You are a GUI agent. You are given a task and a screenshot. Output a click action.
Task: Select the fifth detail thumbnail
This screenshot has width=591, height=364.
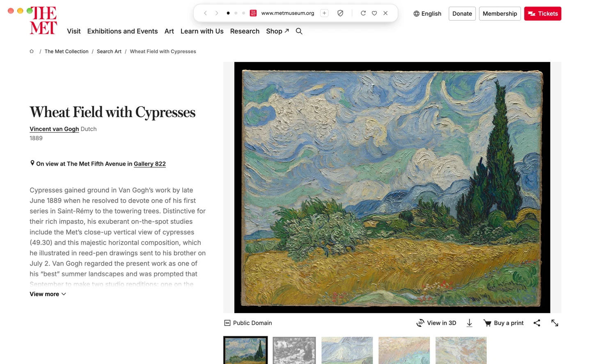[x=461, y=350]
